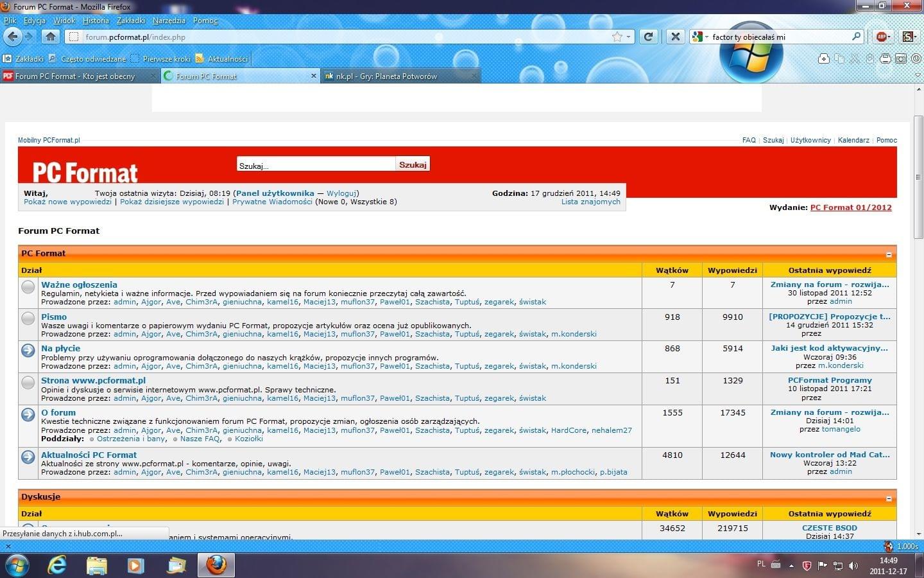Open the browser Home page button

51,37
